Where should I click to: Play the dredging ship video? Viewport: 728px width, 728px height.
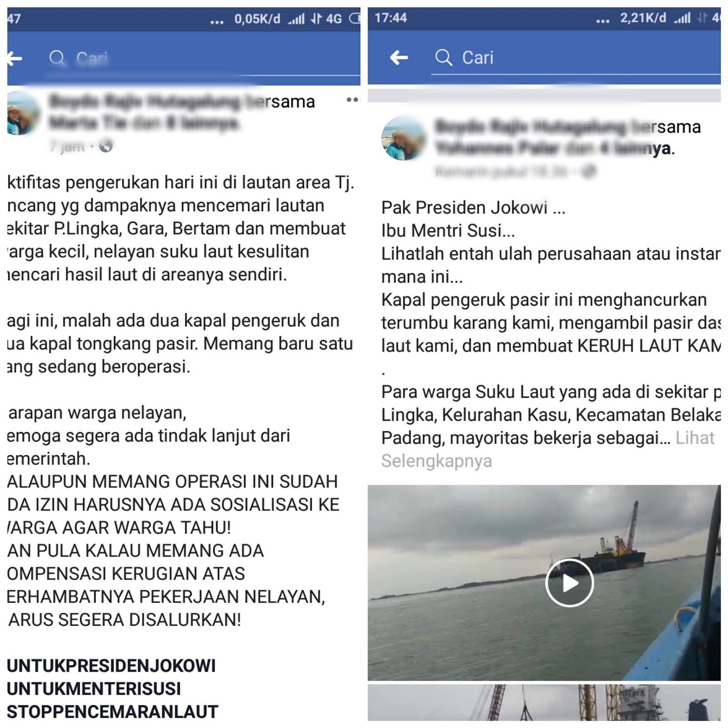(569, 582)
